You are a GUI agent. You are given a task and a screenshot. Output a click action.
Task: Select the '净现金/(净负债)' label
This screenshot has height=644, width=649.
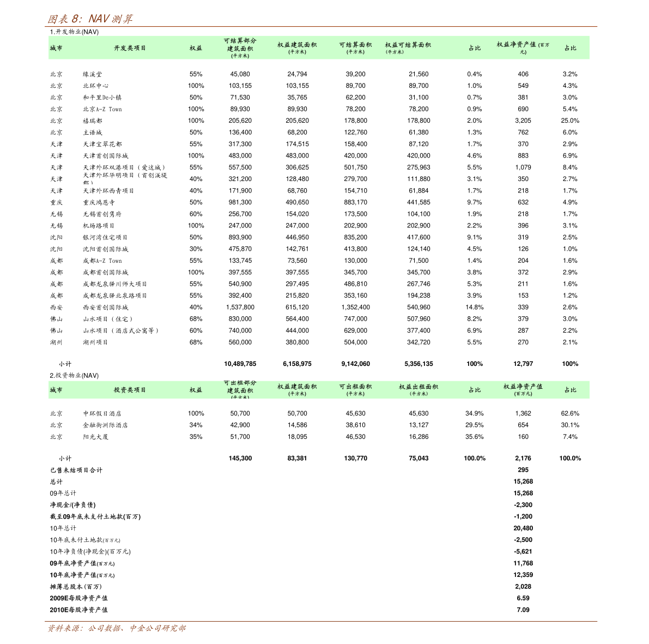click(73, 505)
